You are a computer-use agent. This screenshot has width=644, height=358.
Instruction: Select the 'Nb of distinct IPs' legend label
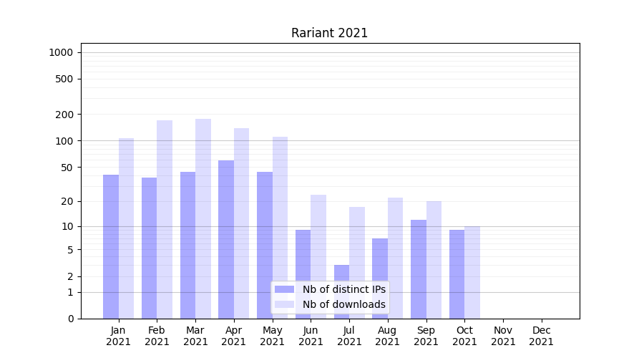tap(343, 289)
